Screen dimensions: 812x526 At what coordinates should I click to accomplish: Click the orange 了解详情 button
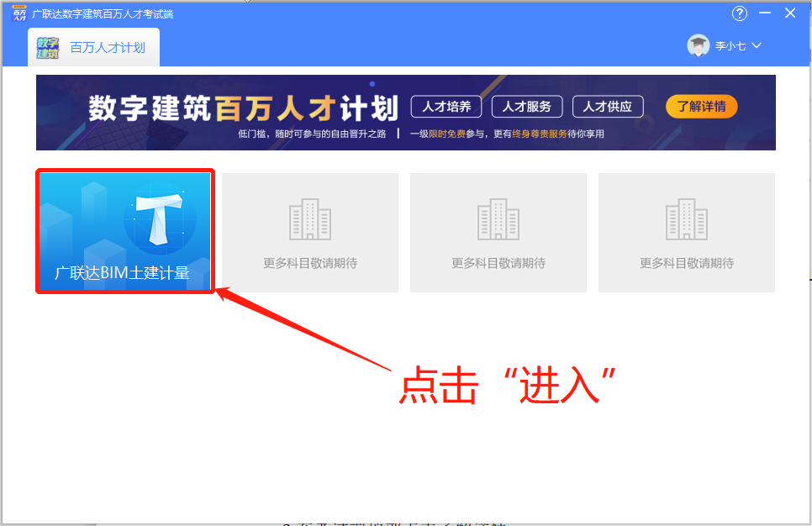[701, 107]
